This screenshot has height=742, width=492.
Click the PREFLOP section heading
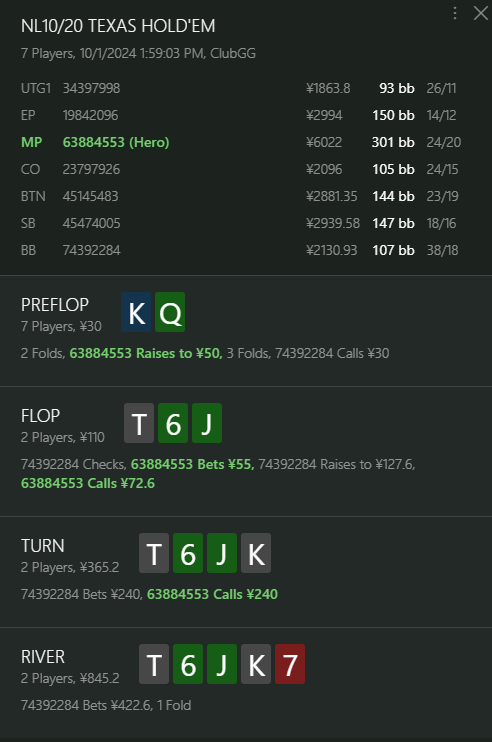coord(55,305)
